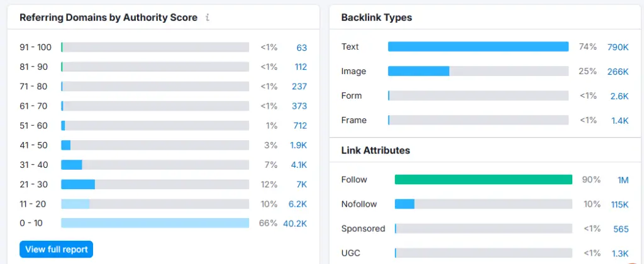Select the 1.4K Frame backlinks count

619,120
